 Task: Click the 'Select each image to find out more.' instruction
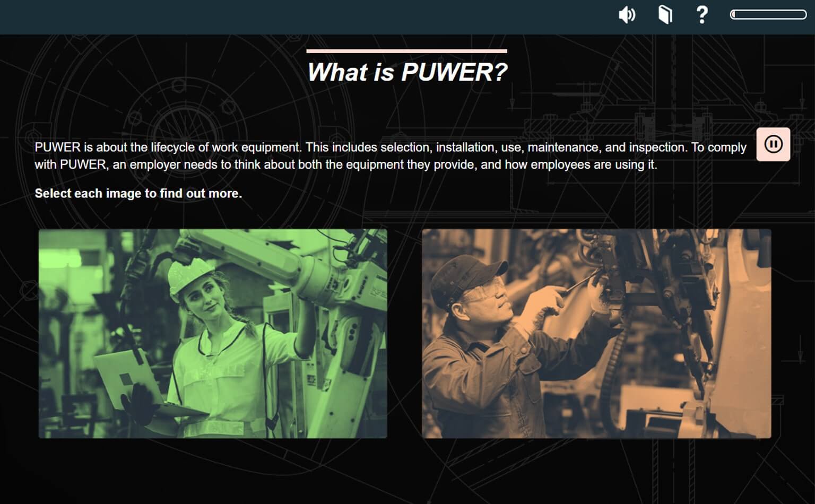coord(138,194)
